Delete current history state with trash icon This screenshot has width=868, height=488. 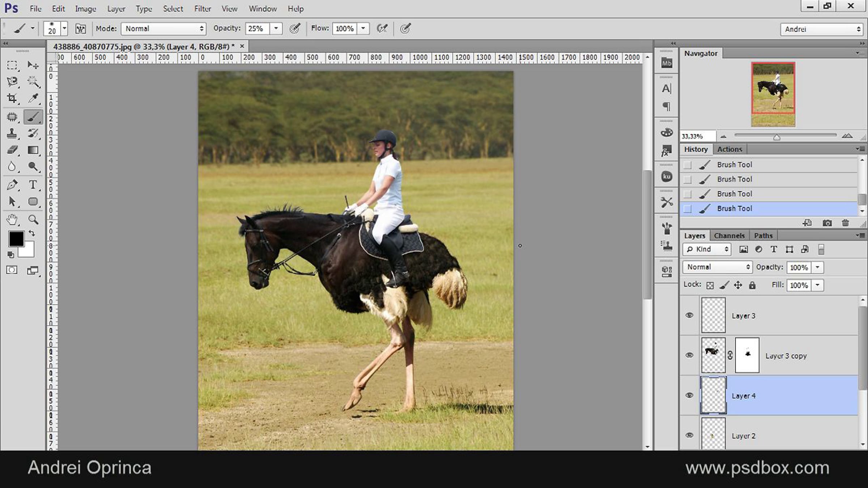pyautogui.click(x=845, y=223)
